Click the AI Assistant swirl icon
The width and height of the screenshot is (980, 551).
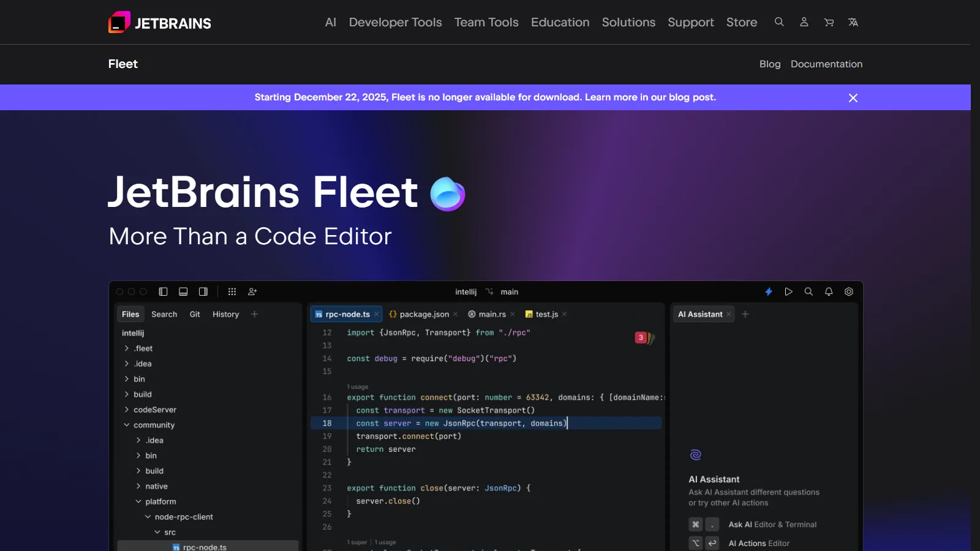point(695,455)
